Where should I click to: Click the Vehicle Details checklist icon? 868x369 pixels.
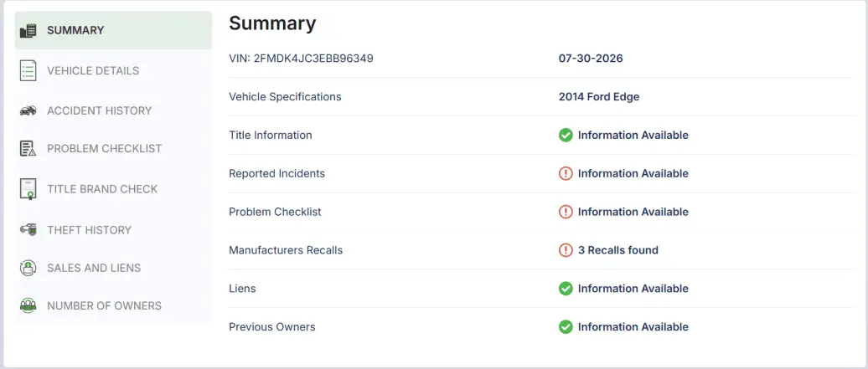28,71
